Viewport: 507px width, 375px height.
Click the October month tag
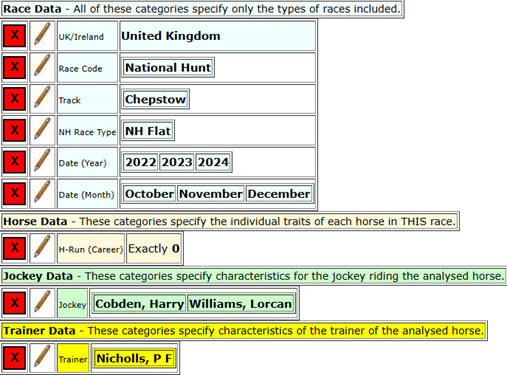point(149,194)
